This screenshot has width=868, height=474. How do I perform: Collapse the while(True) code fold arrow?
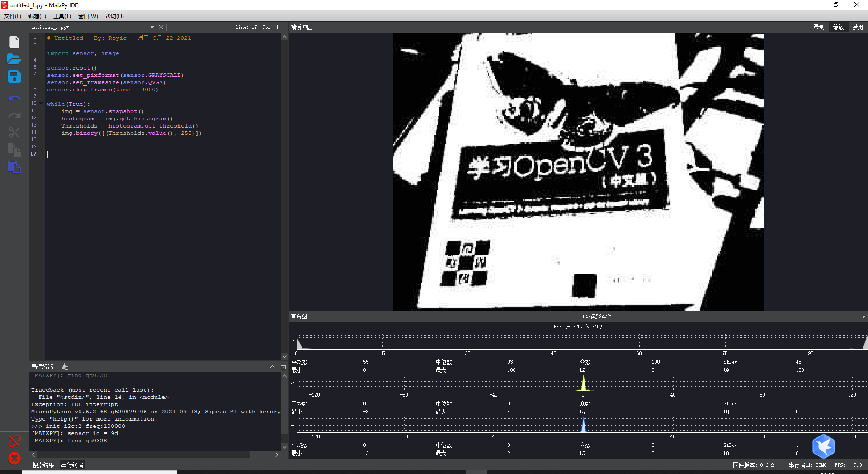(41, 104)
